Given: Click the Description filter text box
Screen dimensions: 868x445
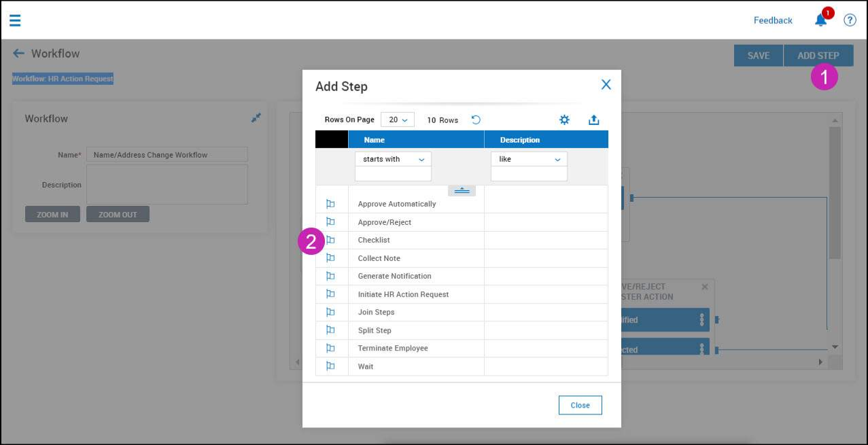Looking at the screenshot, I should [529, 174].
